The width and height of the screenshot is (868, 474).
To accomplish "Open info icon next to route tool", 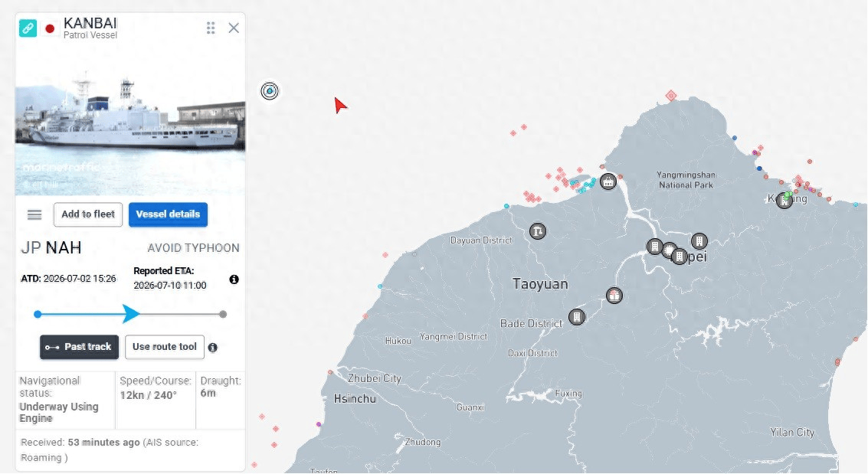I will tap(212, 348).
